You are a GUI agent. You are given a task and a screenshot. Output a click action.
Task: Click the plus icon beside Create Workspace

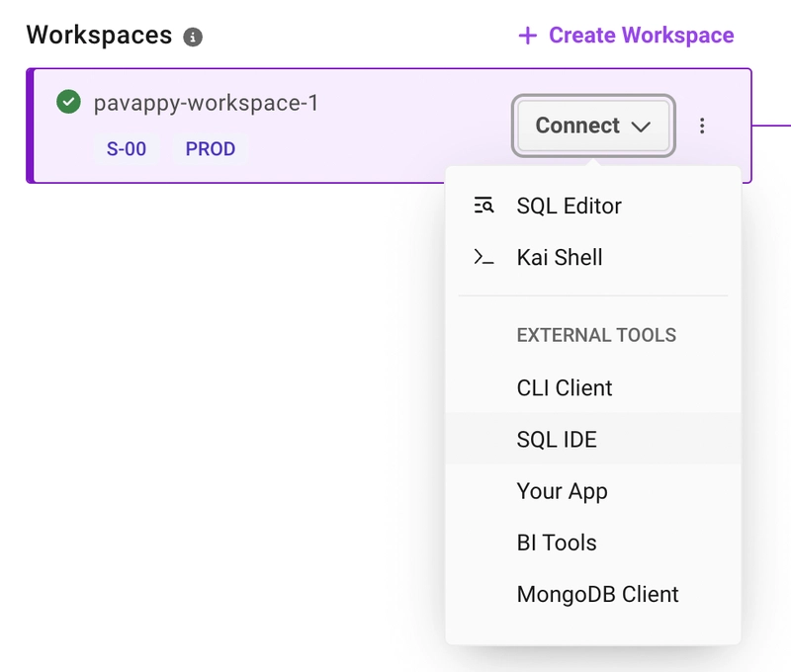[528, 36]
